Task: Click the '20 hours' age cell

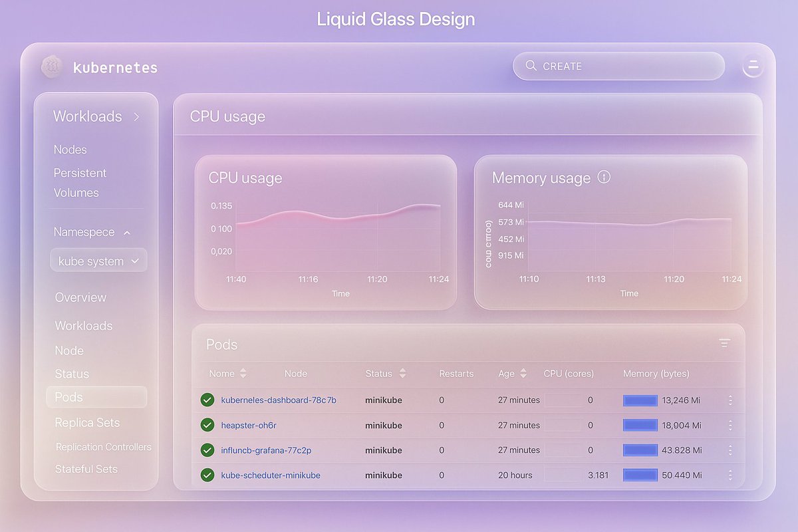Action: click(x=515, y=475)
